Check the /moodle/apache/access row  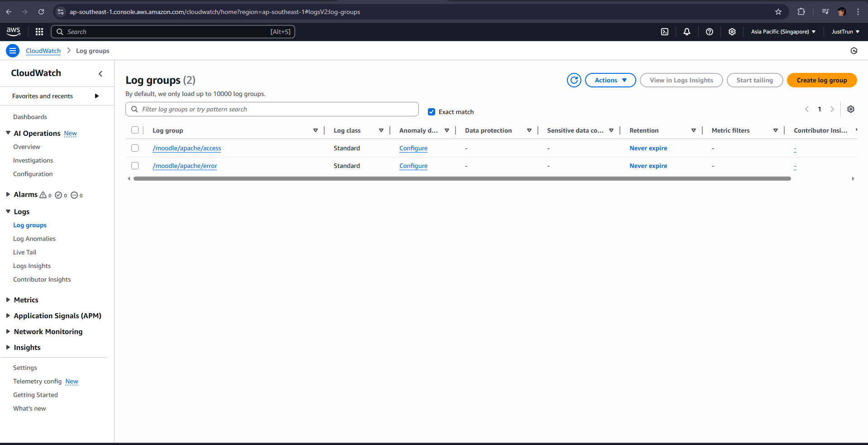pos(135,148)
